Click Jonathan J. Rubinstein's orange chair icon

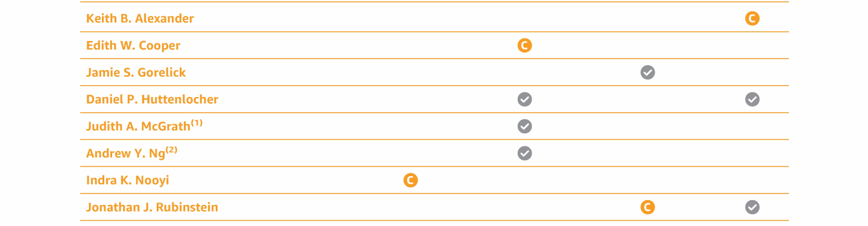pyautogui.click(x=647, y=207)
